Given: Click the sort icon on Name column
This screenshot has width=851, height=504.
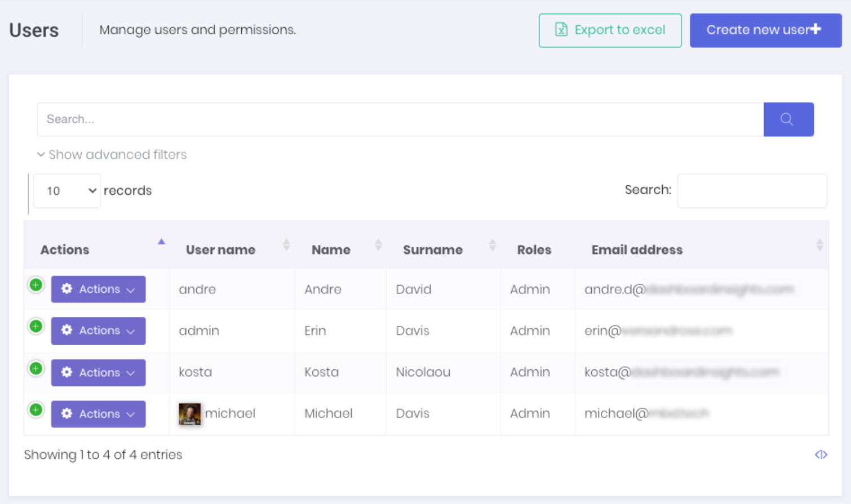Looking at the screenshot, I should (378, 244).
